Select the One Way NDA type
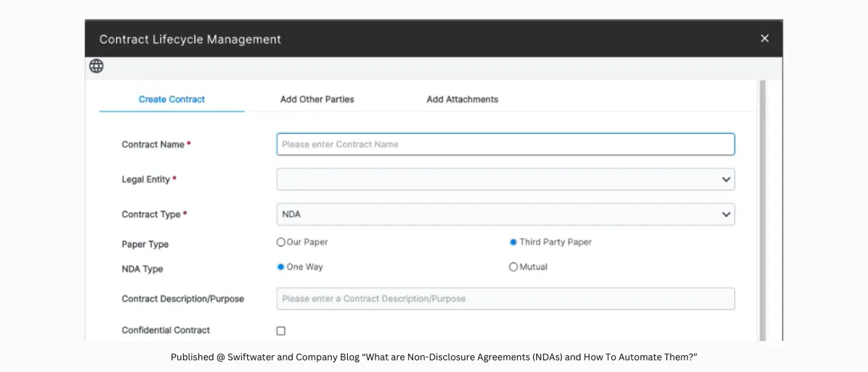Viewport: 868px width, 372px height. coord(281,266)
